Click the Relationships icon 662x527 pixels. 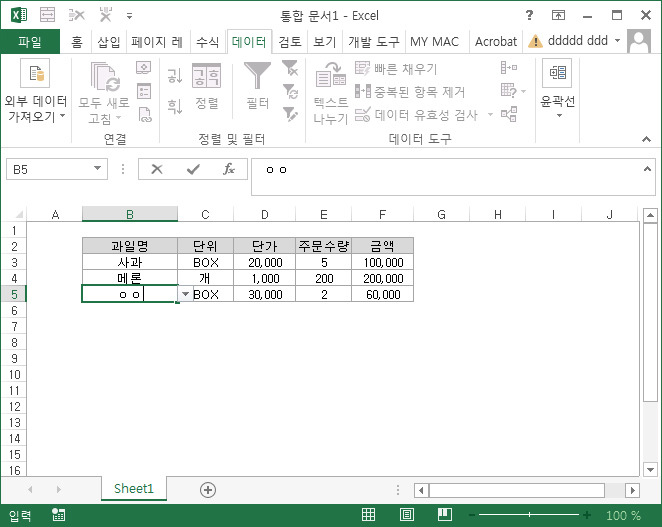click(509, 114)
